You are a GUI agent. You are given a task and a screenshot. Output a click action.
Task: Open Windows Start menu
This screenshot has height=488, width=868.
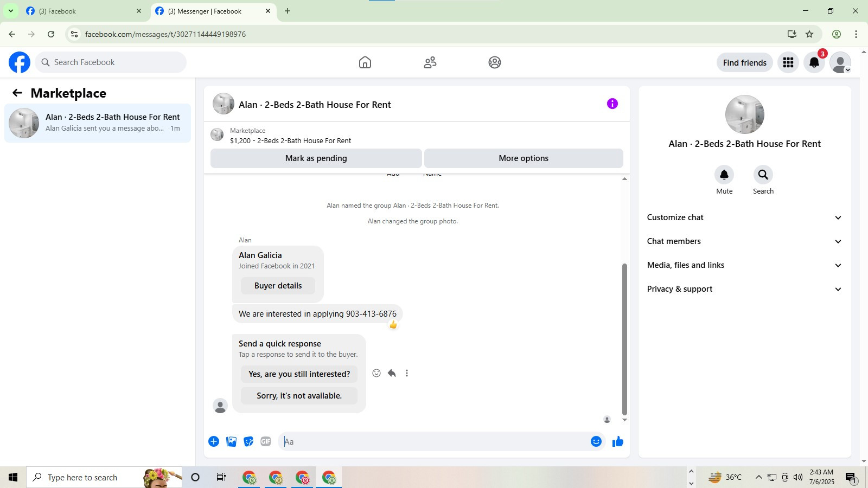tap(13, 477)
